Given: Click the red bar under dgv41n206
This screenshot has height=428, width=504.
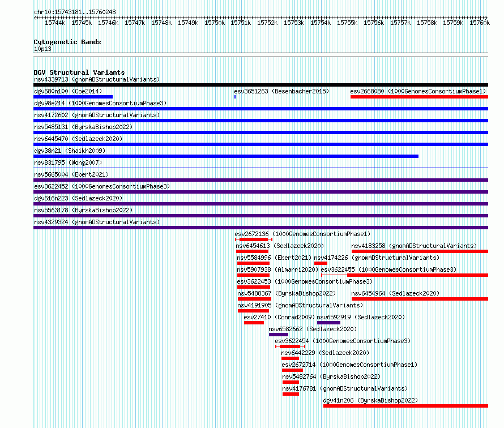Looking at the screenshot, I should pyautogui.click(x=405, y=406).
